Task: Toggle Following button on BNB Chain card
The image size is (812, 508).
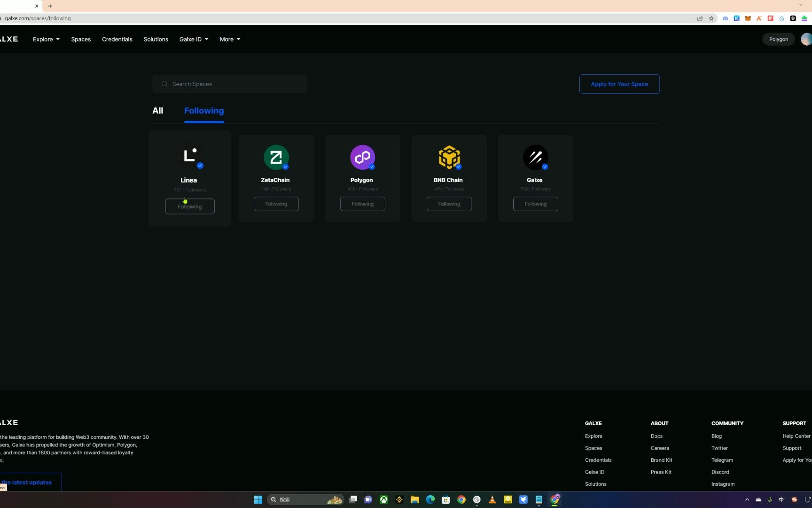Action: click(449, 204)
